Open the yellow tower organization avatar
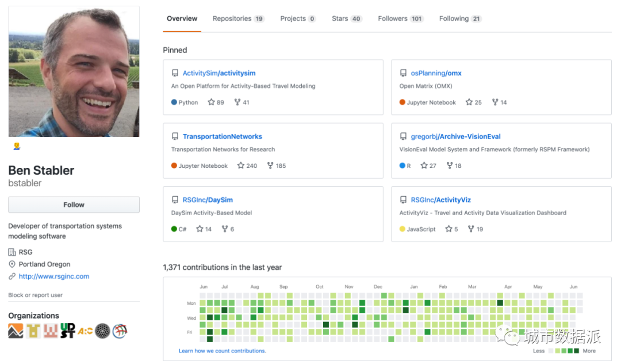Screen dimensions: 621x364 click(x=33, y=331)
